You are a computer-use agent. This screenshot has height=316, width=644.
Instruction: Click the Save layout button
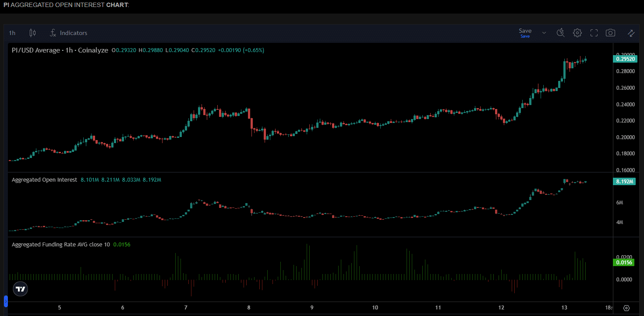point(525,33)
